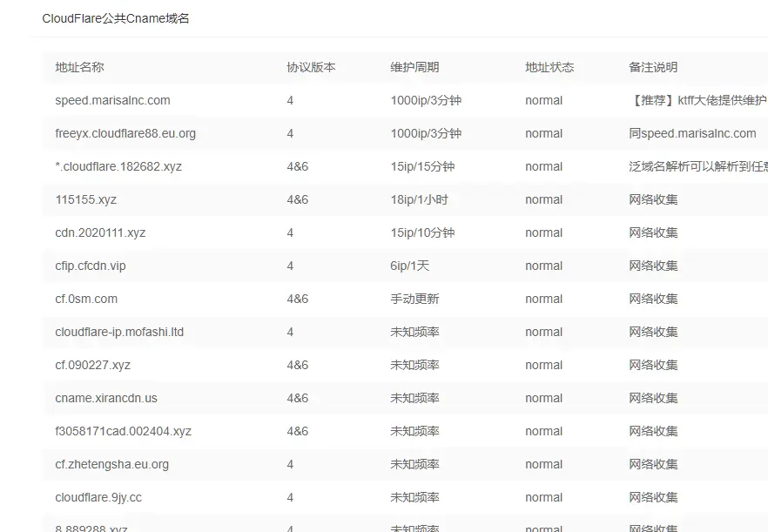The height and width of the screenshot is (532, 768).
Task: Click normal status in cf.zhetengsha.eu.org row
Action: click(543, 464)
